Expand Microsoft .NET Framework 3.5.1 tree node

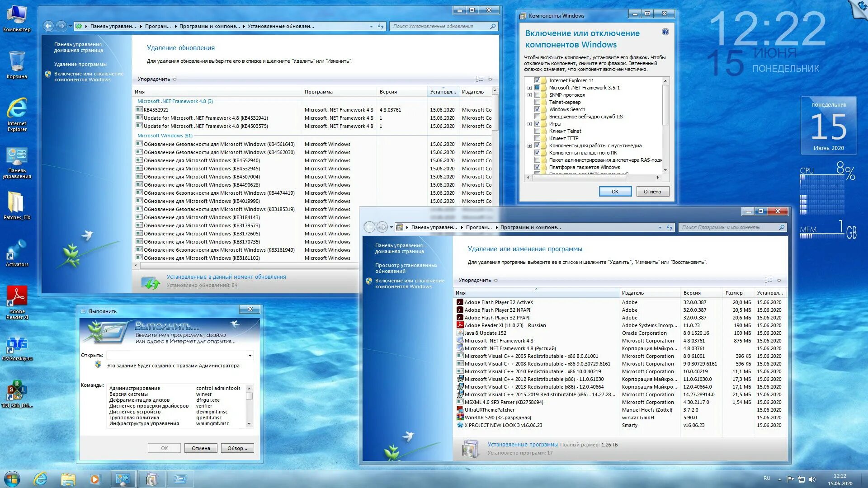[x=529, y=88]
